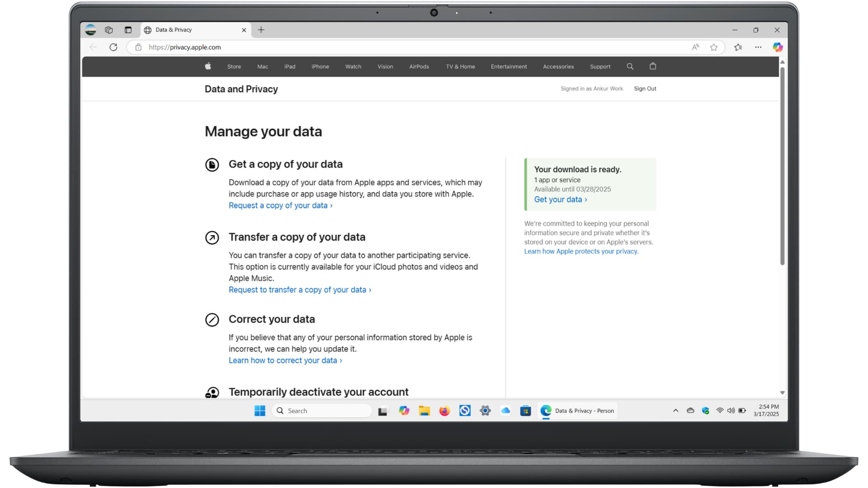Open the Favorites list icon

tap(738, 47)
